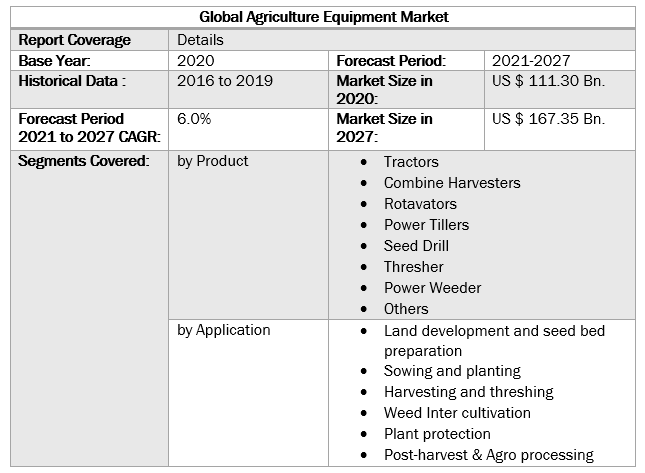Select the Post-harvest & Agro processing item
Screen dimensions: 645x473
click(488, 455)
